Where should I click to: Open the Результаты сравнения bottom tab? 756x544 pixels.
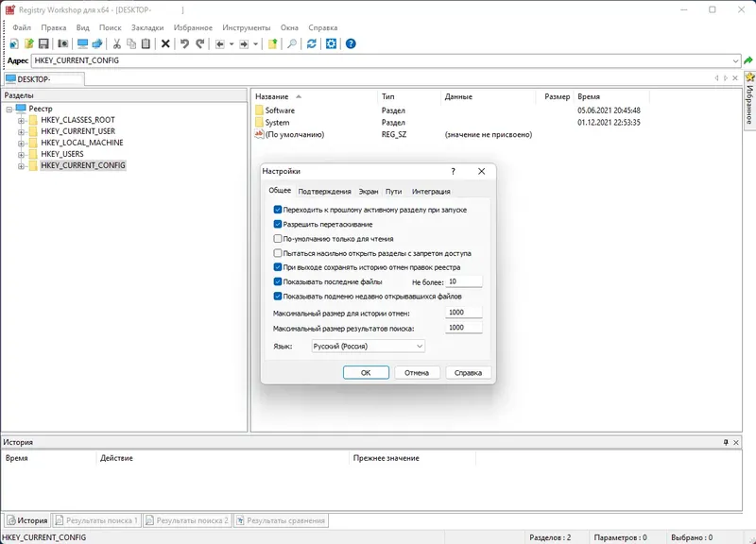pos(281,520)
